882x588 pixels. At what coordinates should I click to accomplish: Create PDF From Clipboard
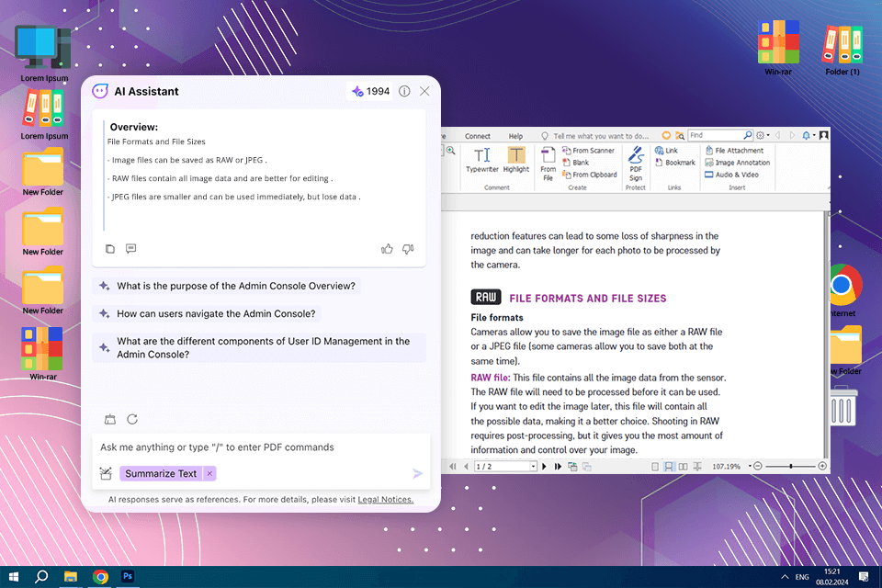[x=590, y=175]
